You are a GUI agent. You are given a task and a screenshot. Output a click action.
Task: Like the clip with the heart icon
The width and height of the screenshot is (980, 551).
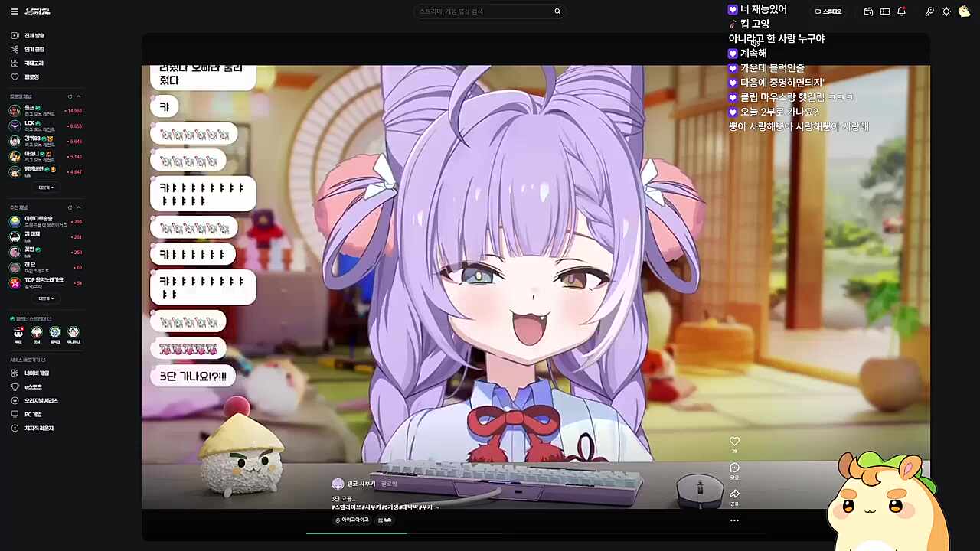734,442
